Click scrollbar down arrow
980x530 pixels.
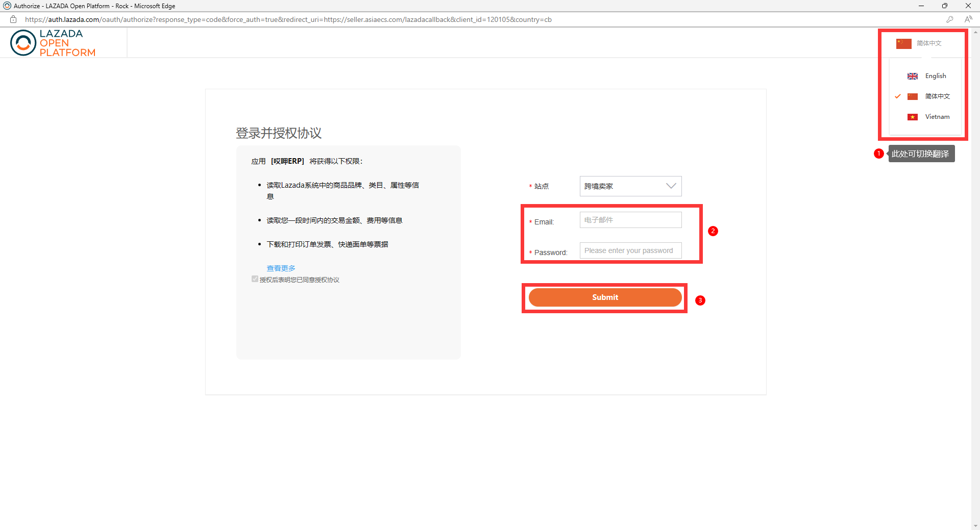click(x=975, y=525)
